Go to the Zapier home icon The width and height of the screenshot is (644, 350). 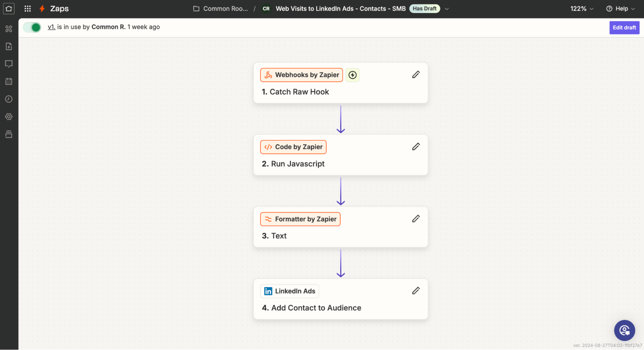coord(9,8)
